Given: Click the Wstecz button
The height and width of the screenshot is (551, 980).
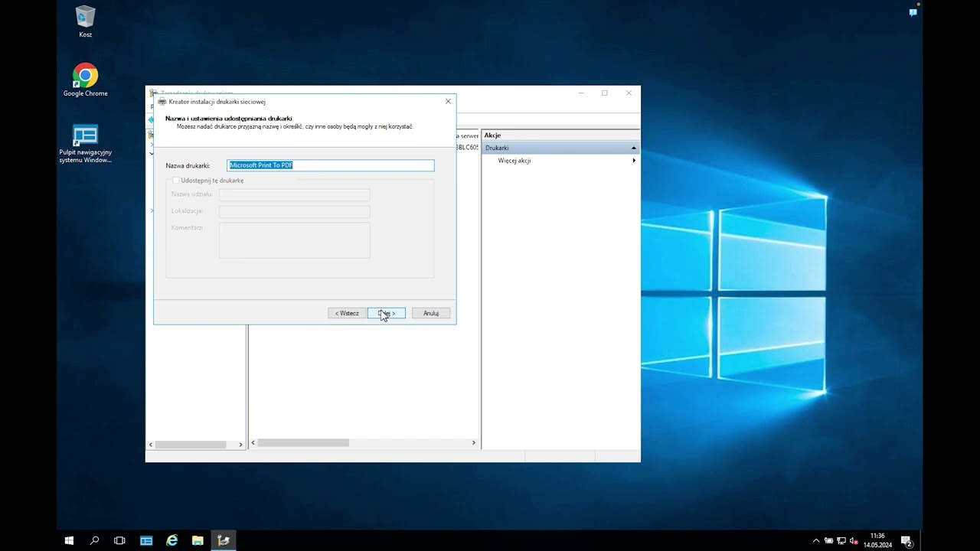Looking at the screenshot, I should (347, 313).
